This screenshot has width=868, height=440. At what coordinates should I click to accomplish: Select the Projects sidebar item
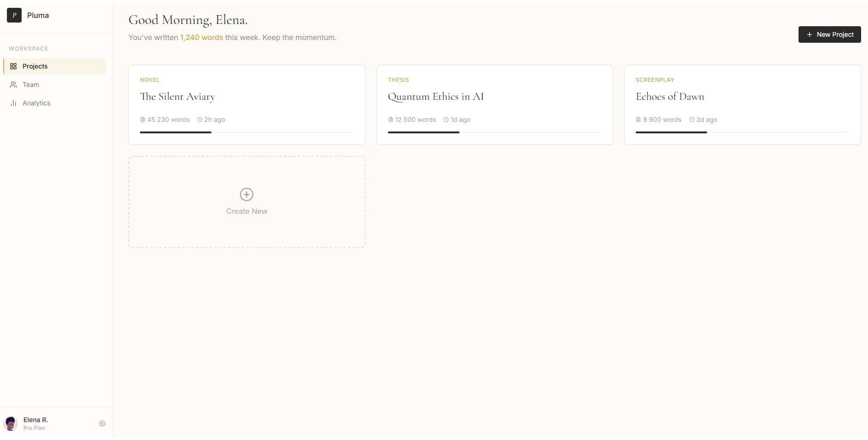pyautogui.click(x=35, y=66)
